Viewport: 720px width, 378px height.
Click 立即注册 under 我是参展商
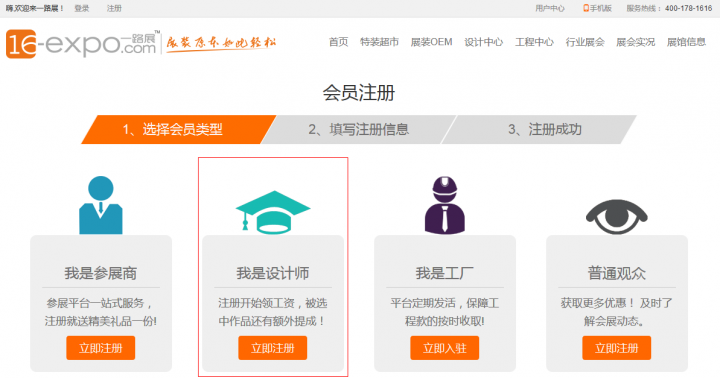tap(101, 348)
